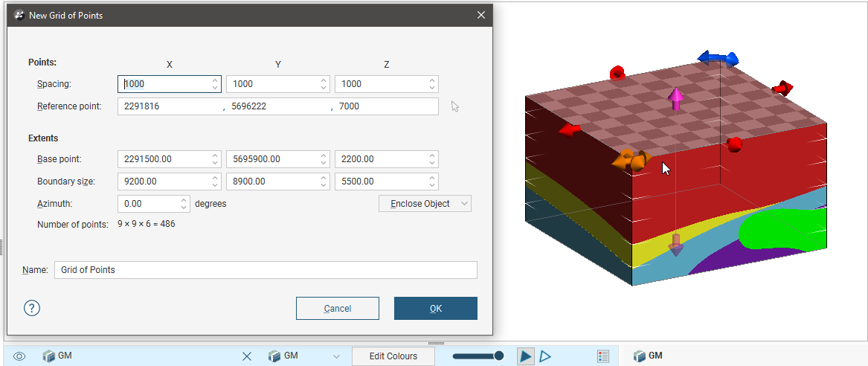868x366 pixels.
Task: Click the X Spacing spinner arrows
Action: pos(215,84)
